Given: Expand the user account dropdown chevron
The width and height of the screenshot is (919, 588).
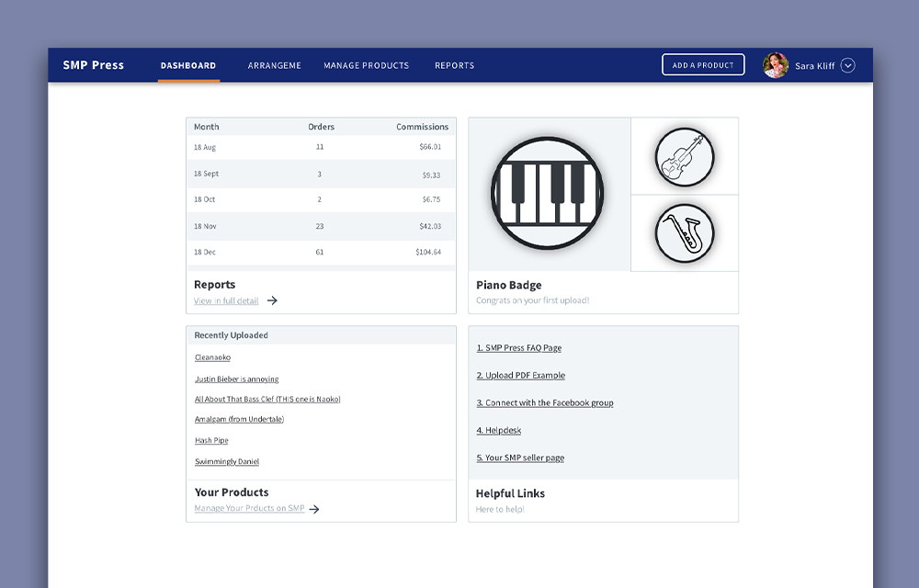Looking at the screenshot, I should 847,65.
